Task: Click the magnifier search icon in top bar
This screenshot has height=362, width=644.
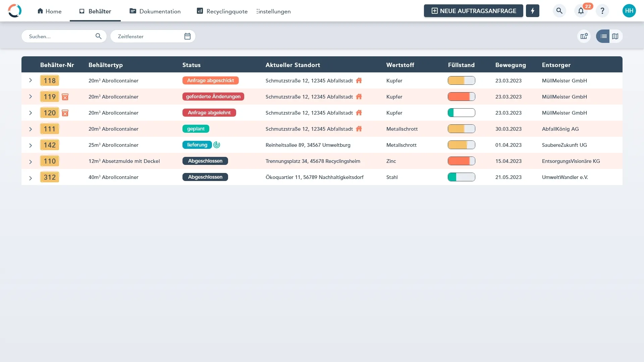Action: 559,11
